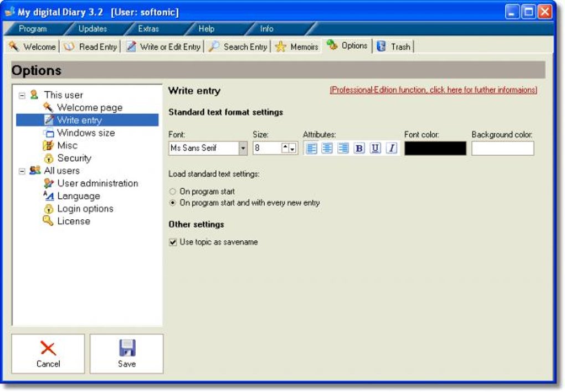Click the app icon in title bar
The height and width of the screenshot is (392, 565).
pyautogui.click(x=10, y=12)
